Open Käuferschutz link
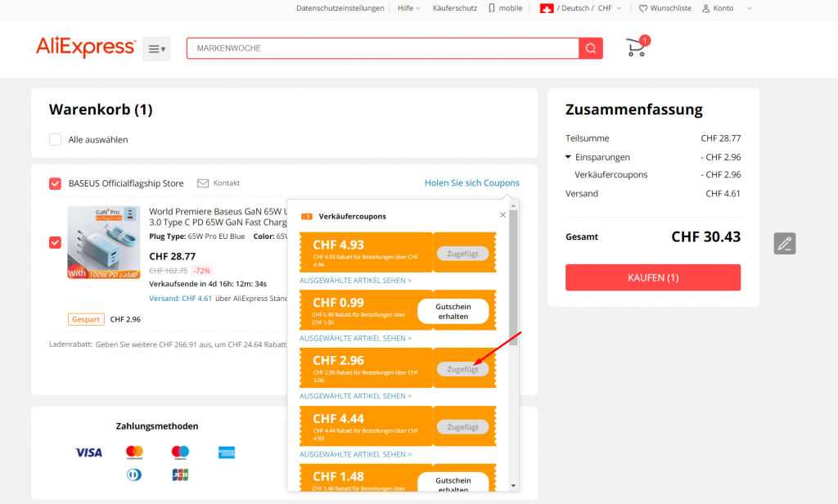Image resolution: width=838 pixels, height=504 pixels. [455, 8]
